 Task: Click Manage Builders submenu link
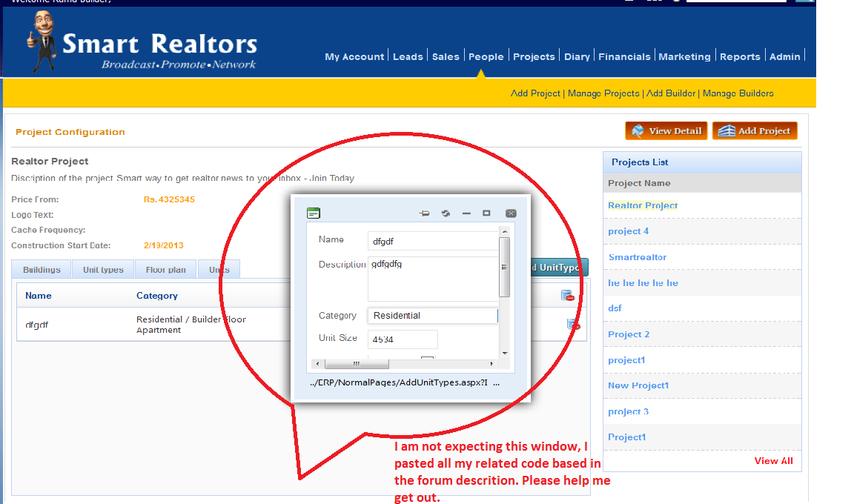pos(738,93)
